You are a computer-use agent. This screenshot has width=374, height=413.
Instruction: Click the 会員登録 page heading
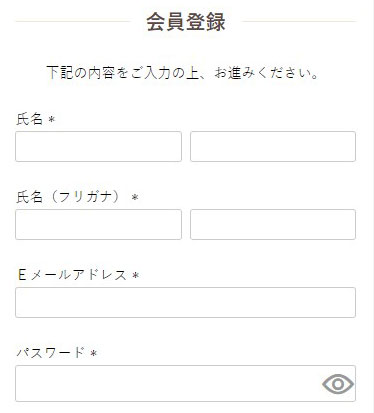click(186, 22)
